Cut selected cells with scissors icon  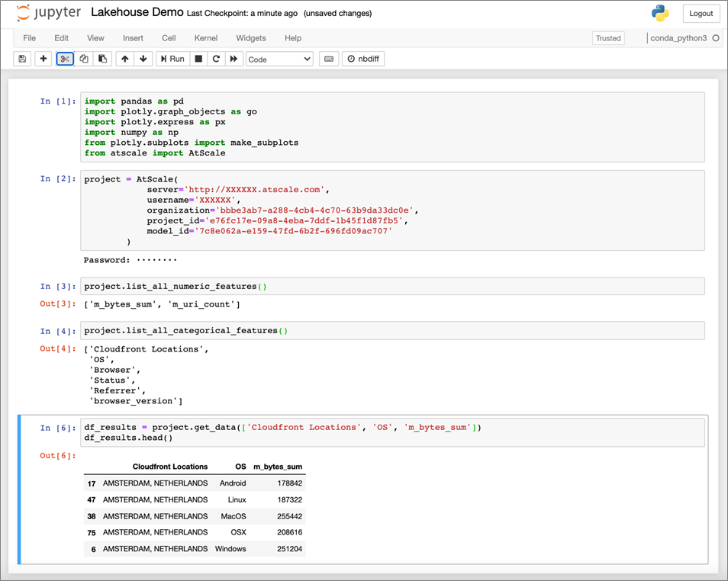(x=65, y=59)
